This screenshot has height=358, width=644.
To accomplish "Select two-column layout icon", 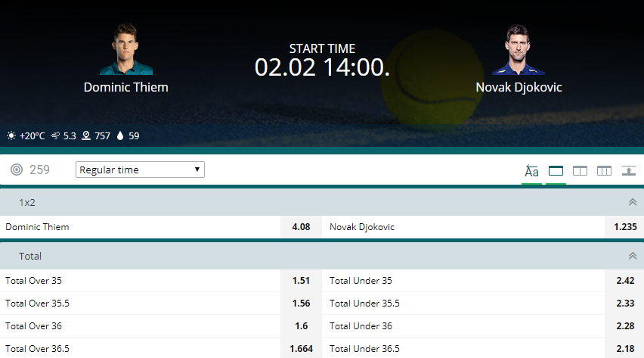I will tap(580, 170).
